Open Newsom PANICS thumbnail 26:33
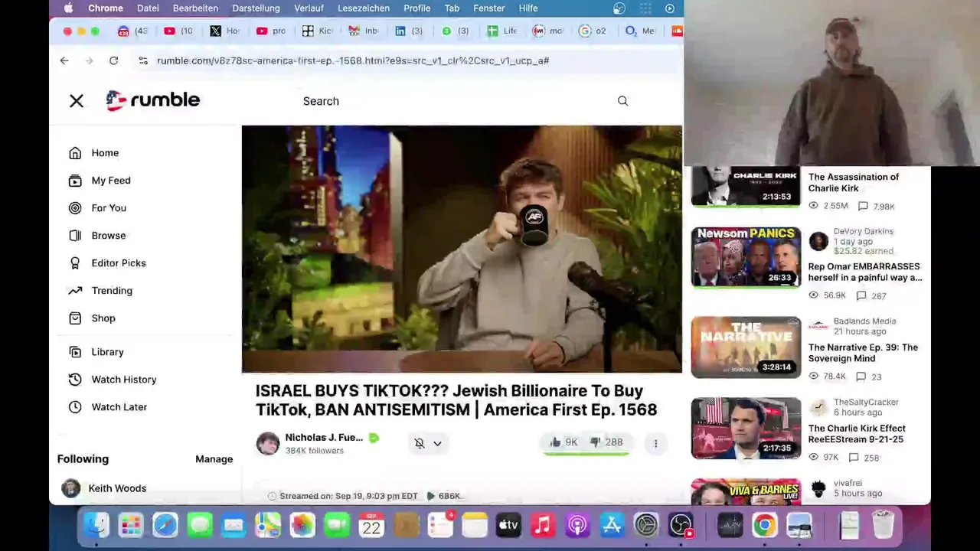The image size is (980, 551). 746,257
